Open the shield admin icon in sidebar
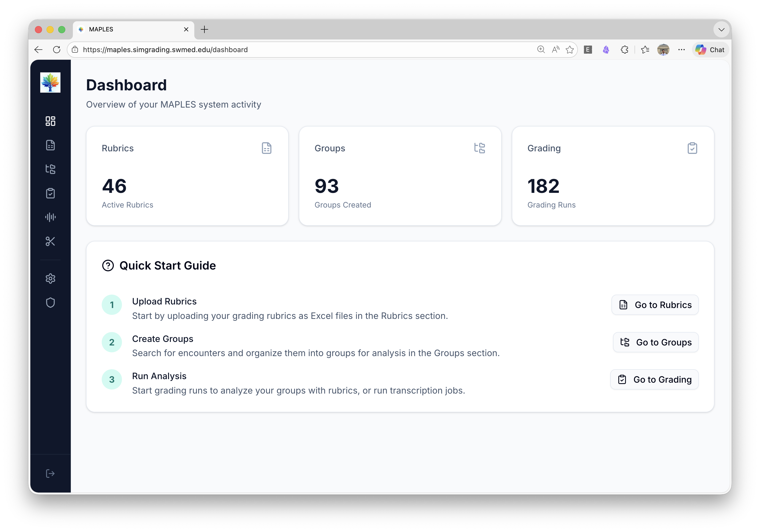 tap(50, 303)
